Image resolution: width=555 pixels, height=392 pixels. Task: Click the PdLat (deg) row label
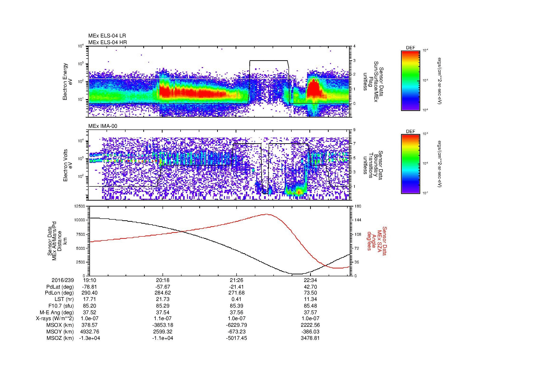[x=60, y=287]
